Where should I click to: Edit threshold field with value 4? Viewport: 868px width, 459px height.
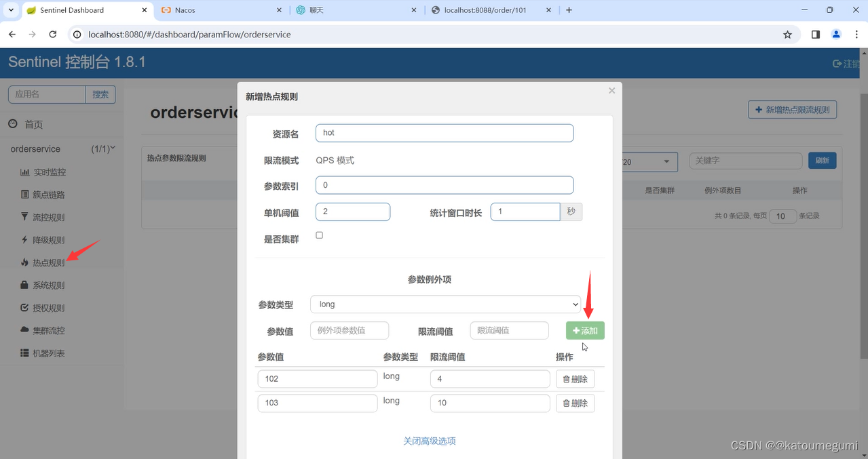tap(490, 379)
